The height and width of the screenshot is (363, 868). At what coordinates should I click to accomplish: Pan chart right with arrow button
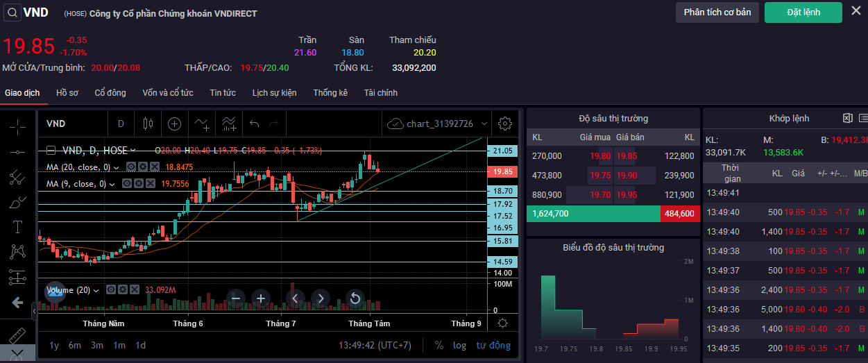(321, 299)
